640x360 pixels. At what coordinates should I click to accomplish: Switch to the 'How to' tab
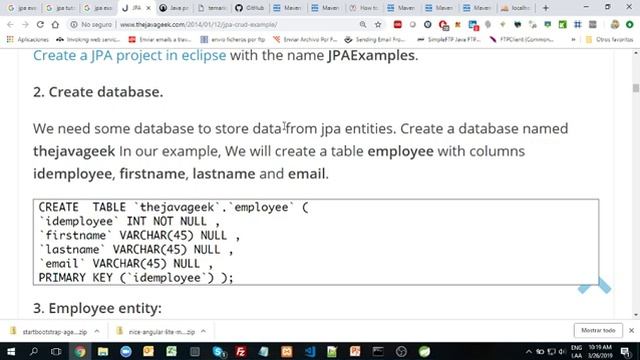coord(363,8)
